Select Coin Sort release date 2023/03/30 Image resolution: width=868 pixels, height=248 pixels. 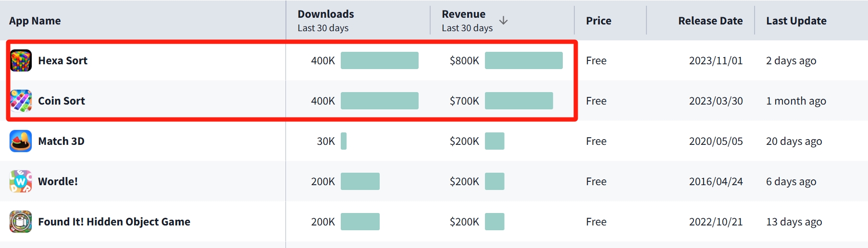coord(716,101)
